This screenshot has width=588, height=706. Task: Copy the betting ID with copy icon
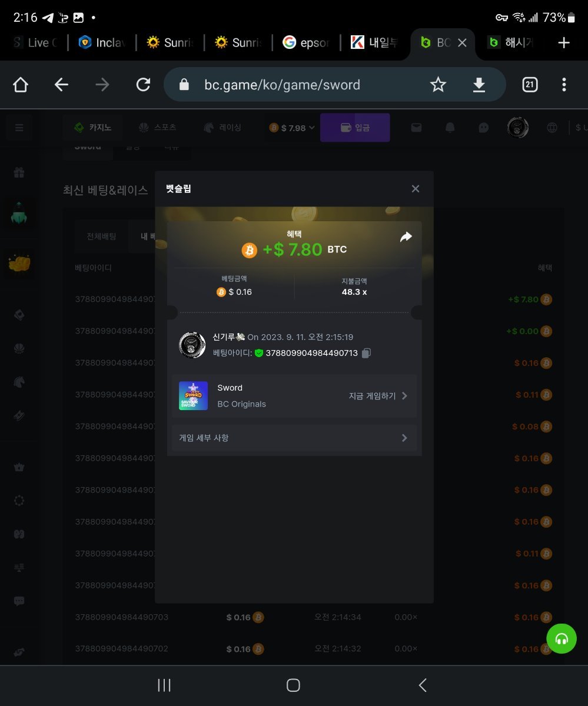tap(366, 353)
